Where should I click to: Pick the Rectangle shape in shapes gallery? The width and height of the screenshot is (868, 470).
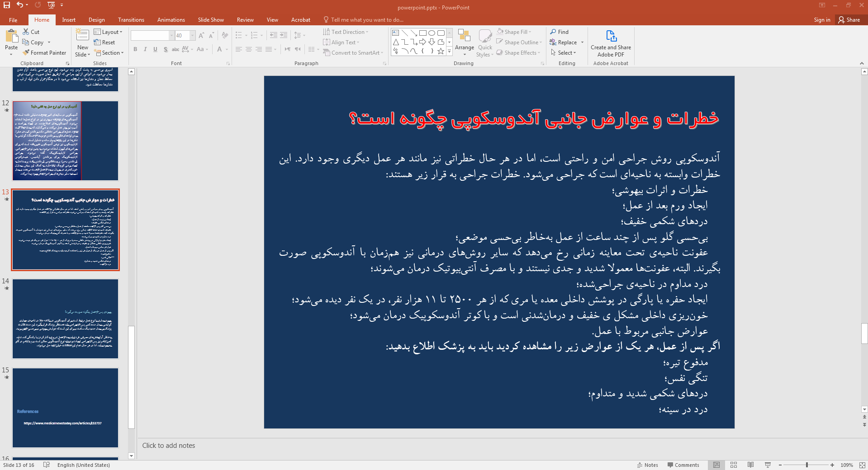pos(422,33)
